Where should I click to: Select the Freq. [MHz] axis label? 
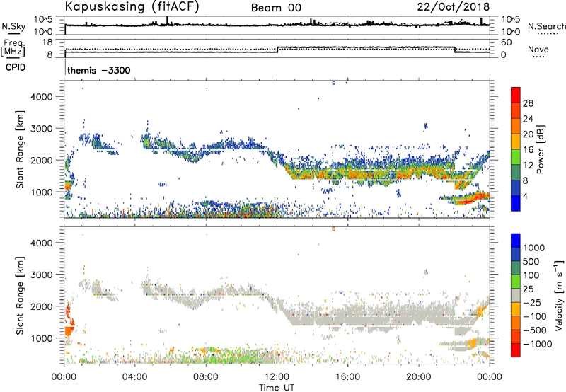click(13, 47)
